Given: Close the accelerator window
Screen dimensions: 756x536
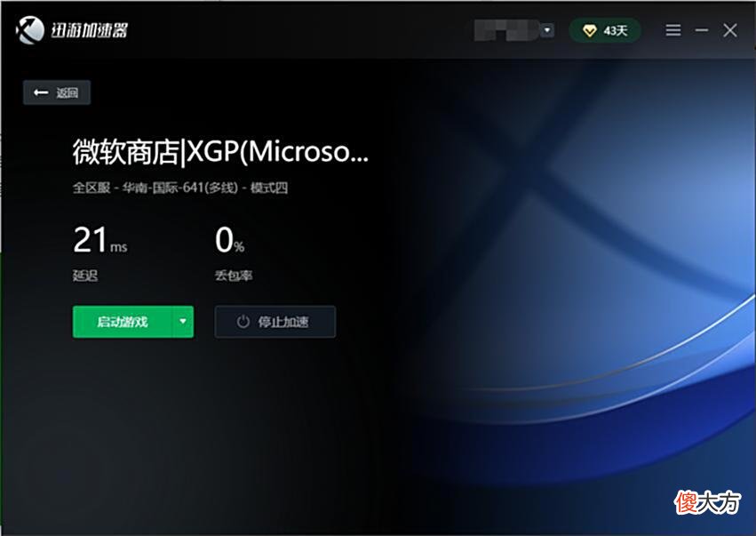Looking at the screenshot, I should (730, 30).
